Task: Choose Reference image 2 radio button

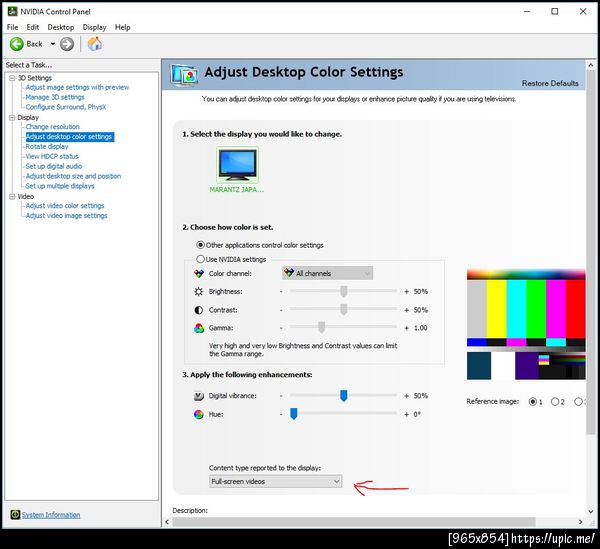Action: point(555,401)
